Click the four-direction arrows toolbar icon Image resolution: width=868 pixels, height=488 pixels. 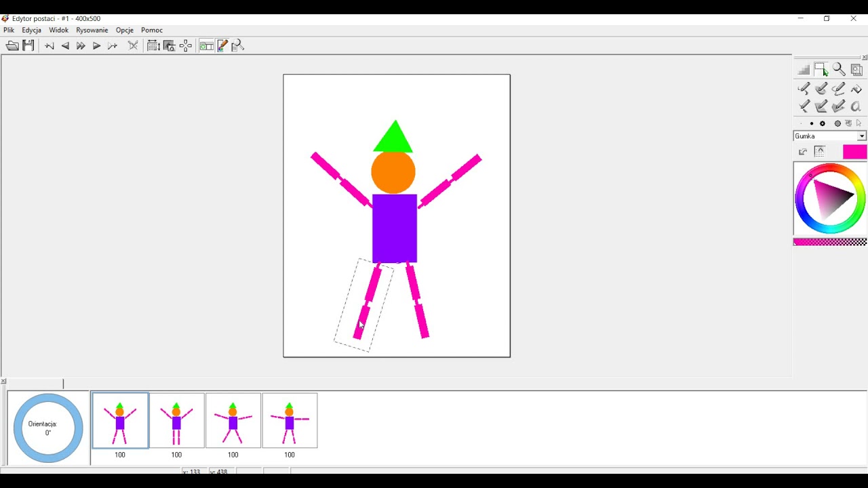186,45
